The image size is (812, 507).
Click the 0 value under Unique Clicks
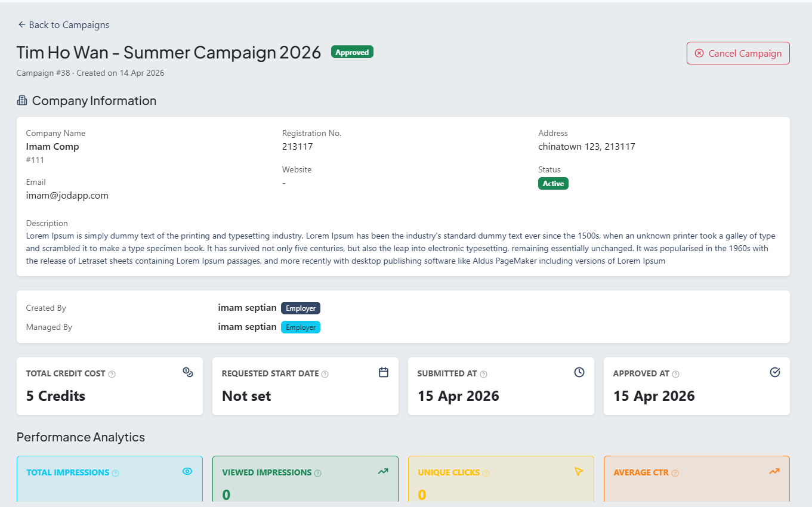[x=422, y=494]
